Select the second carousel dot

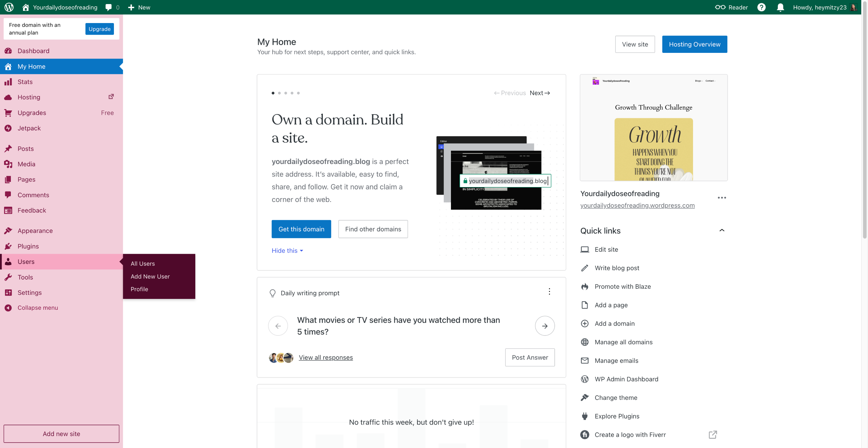click(x=279, y=93)
